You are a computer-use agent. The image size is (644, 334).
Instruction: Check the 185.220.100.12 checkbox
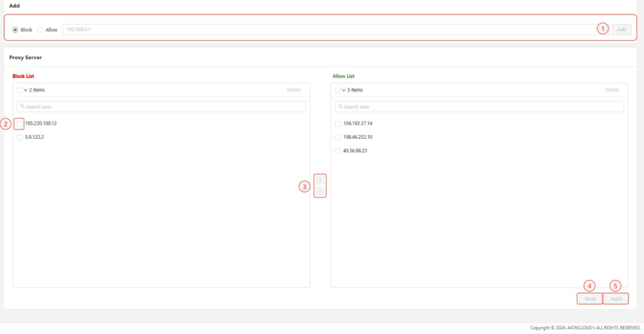click(20, 124)
